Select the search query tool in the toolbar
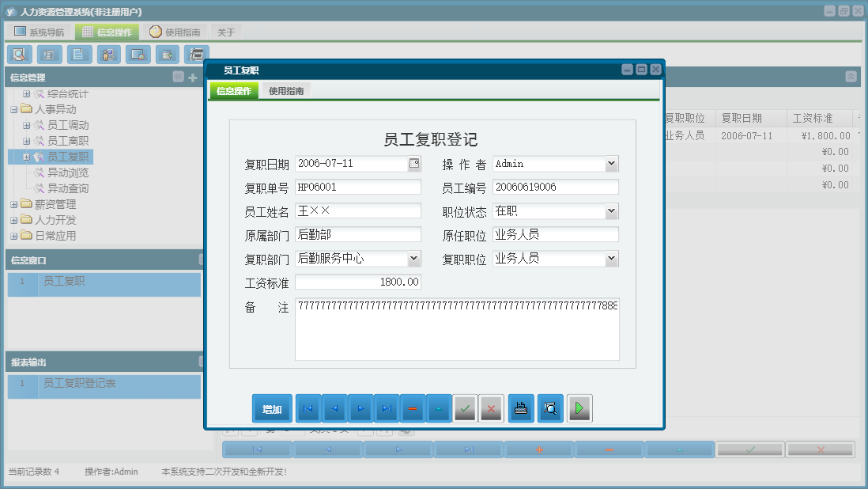The width and height of the screenshot is (868, 489). point(19,54)
